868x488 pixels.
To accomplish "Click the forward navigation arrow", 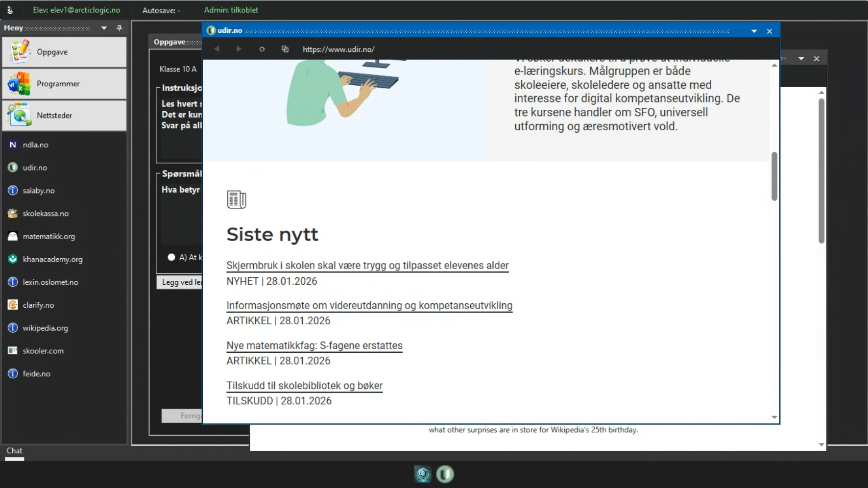I will click(x=239, y=49).
